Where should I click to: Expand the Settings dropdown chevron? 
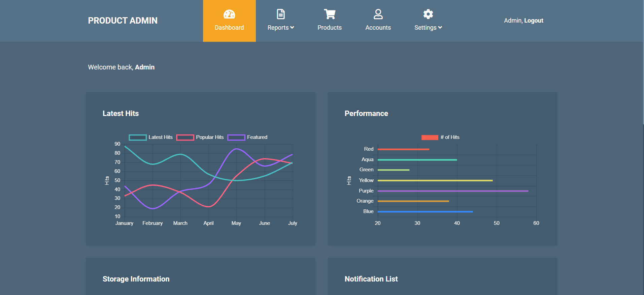click(x=440, y=28)
